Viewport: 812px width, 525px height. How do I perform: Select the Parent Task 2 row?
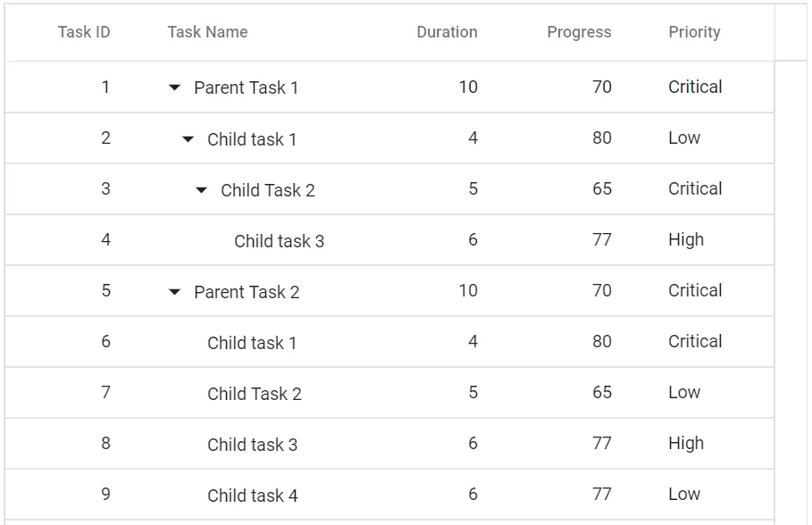(247, 291)
